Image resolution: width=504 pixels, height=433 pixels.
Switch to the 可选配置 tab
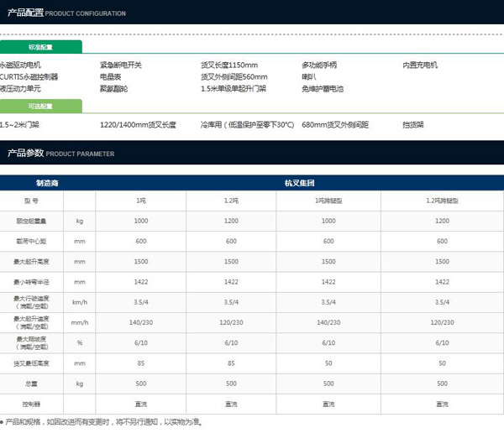(40, 107)
